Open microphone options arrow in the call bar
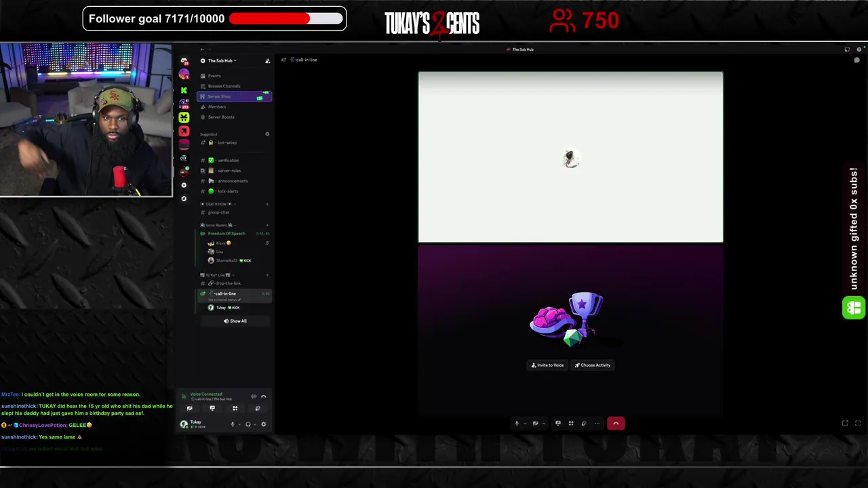The image size is (868, 488). (x=526, y=424)
